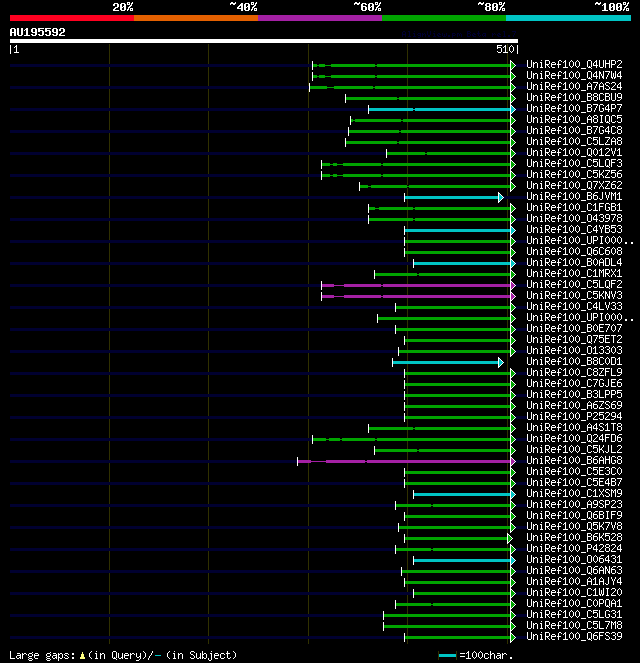Select the UniRef100_Q7XZ62 label
Screen dimensions: 640x663
pos(574,185)
